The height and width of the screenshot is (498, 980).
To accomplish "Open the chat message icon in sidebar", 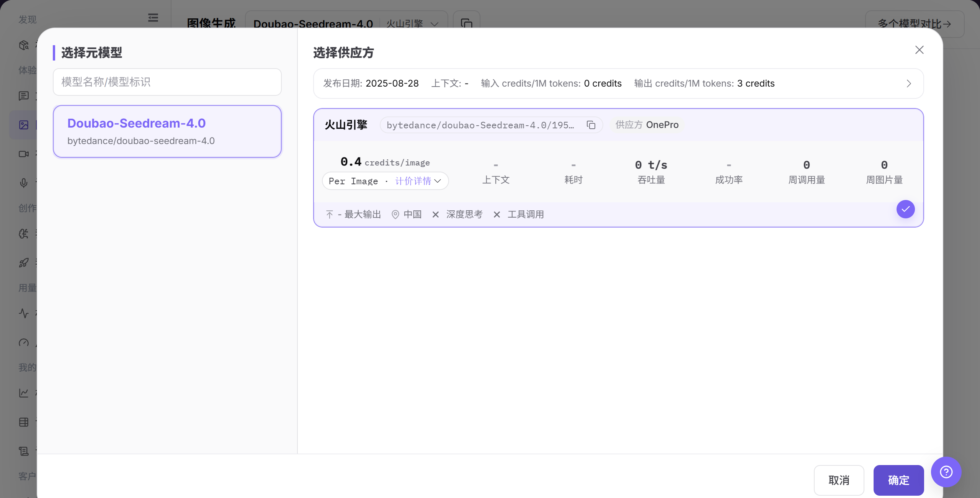I will click(24, 96).
